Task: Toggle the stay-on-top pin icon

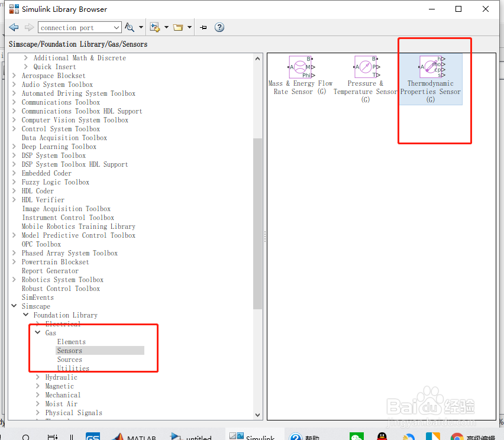Action: click(203, 27)
